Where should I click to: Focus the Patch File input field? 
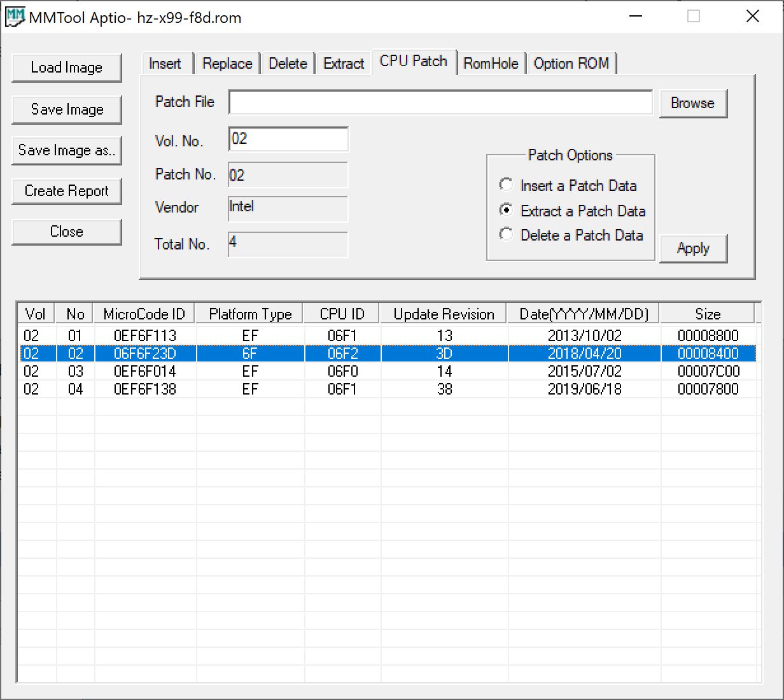click(x=440, y=102)
